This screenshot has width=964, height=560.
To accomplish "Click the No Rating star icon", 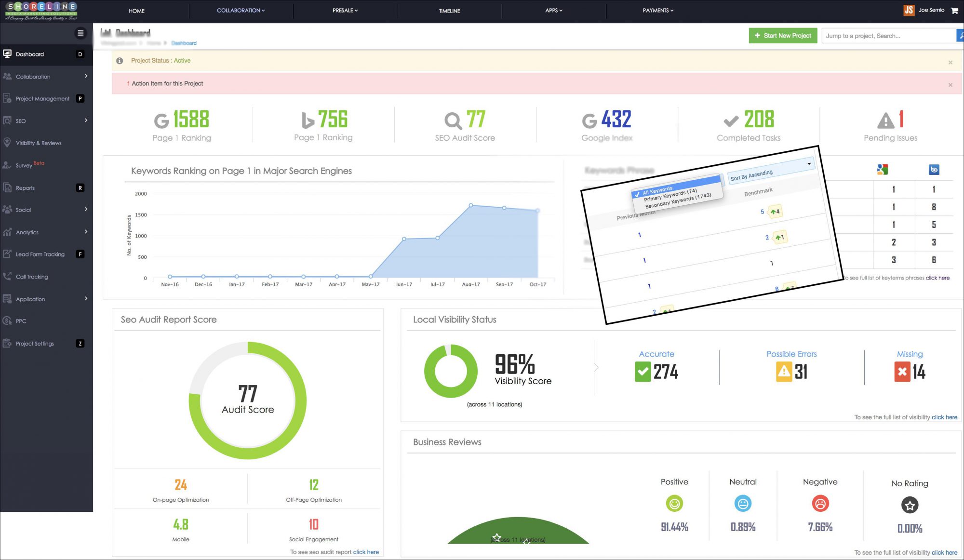I will [910, 505].
